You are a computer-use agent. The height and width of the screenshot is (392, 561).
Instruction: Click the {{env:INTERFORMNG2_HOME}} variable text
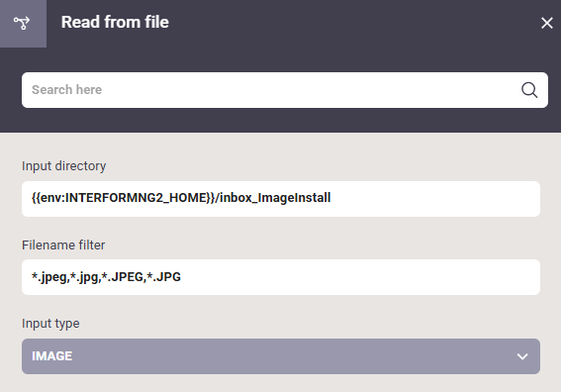point(123,198)
